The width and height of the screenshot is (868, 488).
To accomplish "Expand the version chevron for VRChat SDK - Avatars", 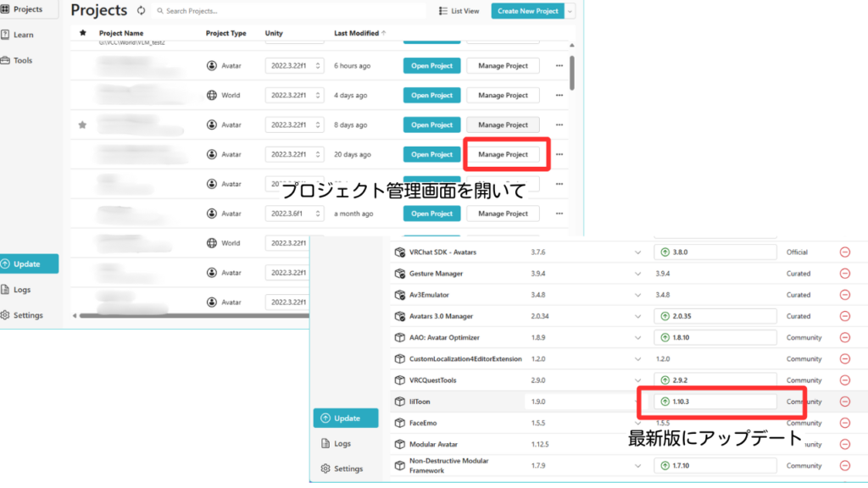I will (x=637, y=252).
